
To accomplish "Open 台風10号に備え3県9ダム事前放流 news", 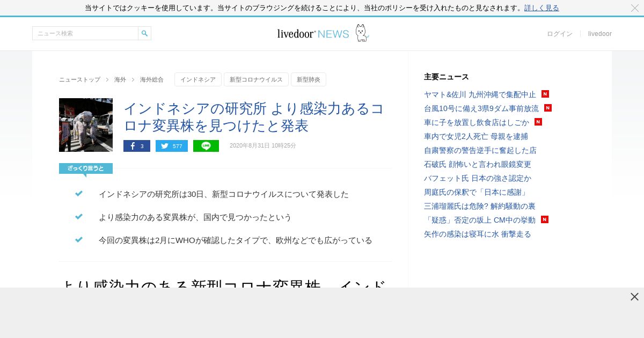I will coord(481,108).
